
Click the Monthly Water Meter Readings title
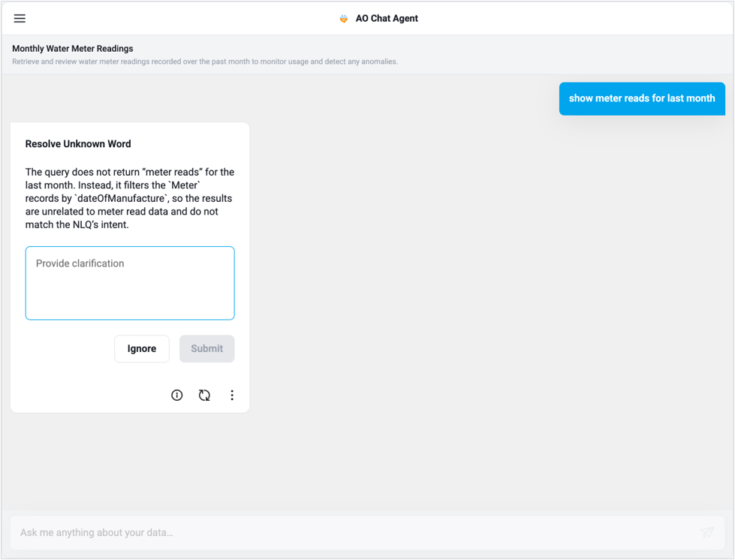coord(73,48)
